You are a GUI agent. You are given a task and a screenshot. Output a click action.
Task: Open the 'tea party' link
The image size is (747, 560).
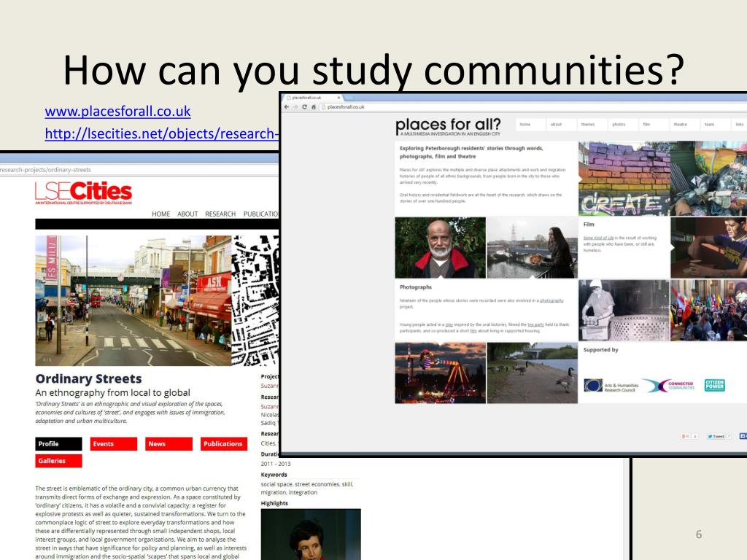[535, 324]
